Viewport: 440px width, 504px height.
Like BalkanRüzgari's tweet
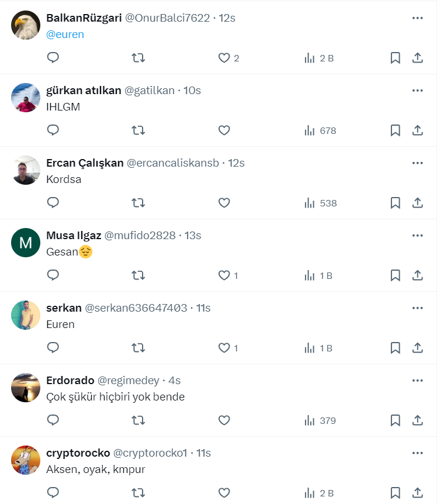click(x=224, y=58)
